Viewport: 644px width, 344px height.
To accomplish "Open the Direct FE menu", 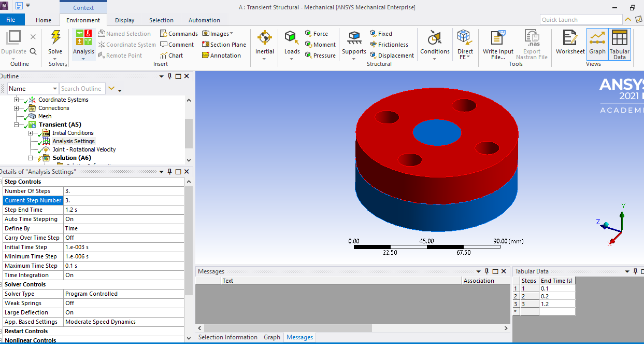I will 465,45.
